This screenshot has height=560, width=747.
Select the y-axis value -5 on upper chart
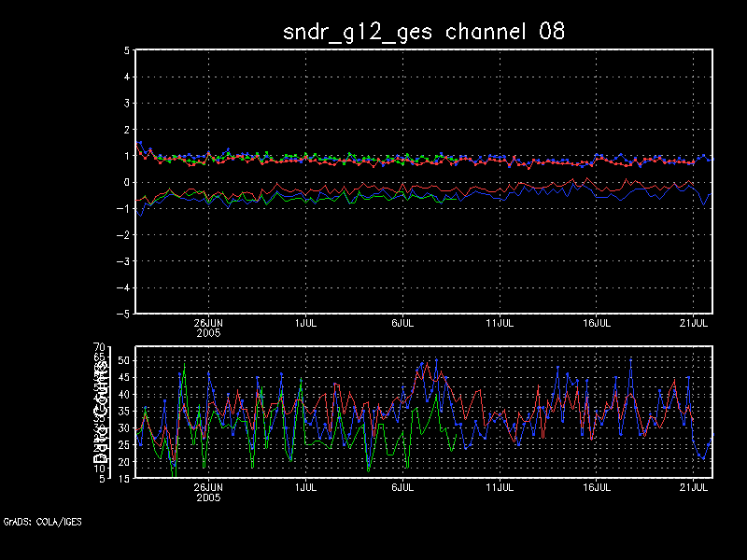123,314
